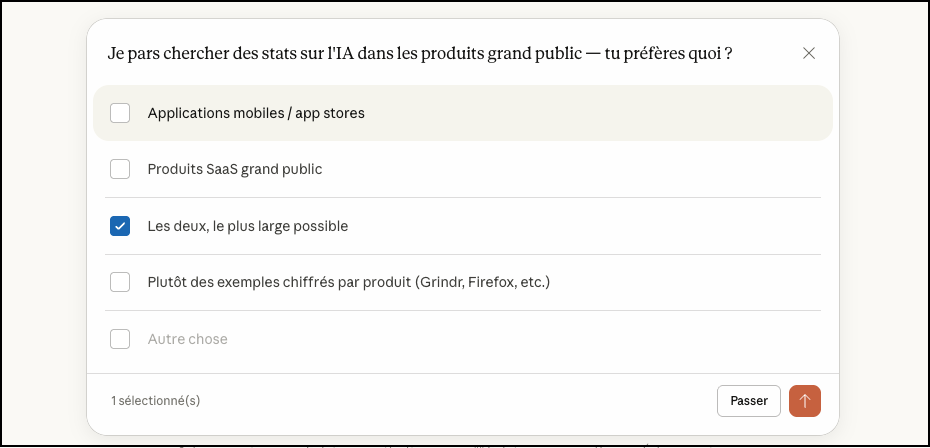Click the Passer button

tap(748, 401)
